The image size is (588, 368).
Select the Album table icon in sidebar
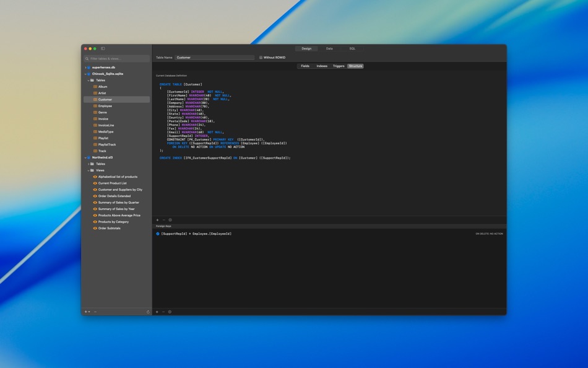(x=96, y=86)
